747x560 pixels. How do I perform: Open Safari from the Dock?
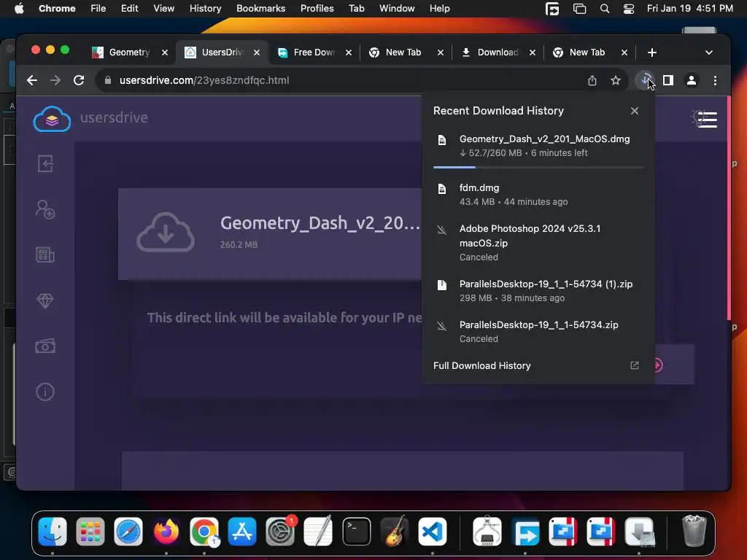tap(128, 532)
